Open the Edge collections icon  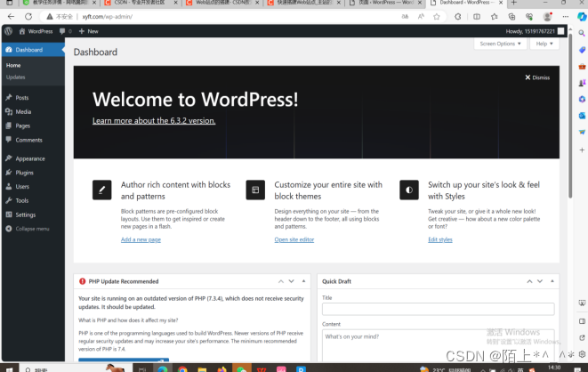(511, 17)
